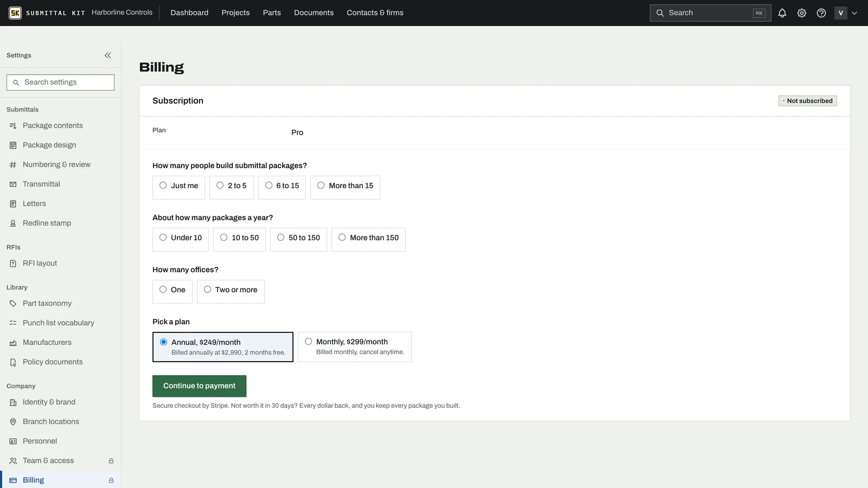Click the Harborline Controls company name
The width and height of the screenshot is (868, 488).
pyautogui.click(x=122, y=12)
